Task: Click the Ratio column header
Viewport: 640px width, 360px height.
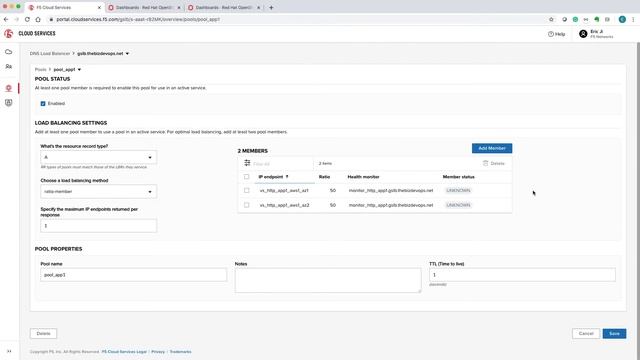Action: [x=324, y=177]
